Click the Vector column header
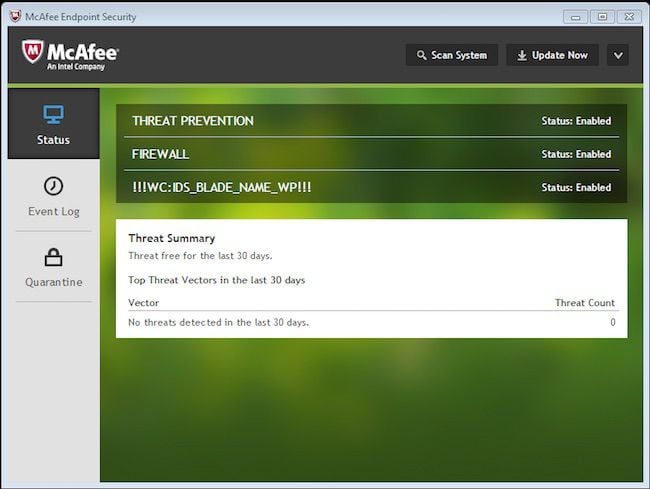Screen dimensions: 650x489 pyautogui.click(x=143, y=303)
